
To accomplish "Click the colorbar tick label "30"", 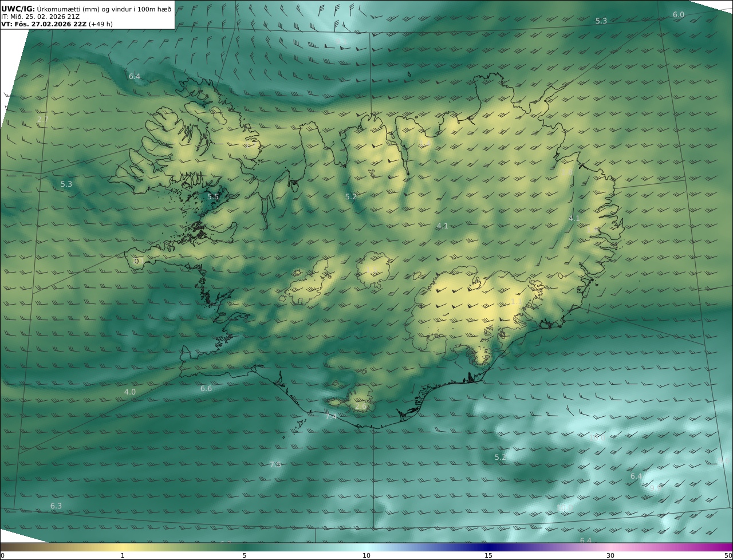I will tap(610, 555).
